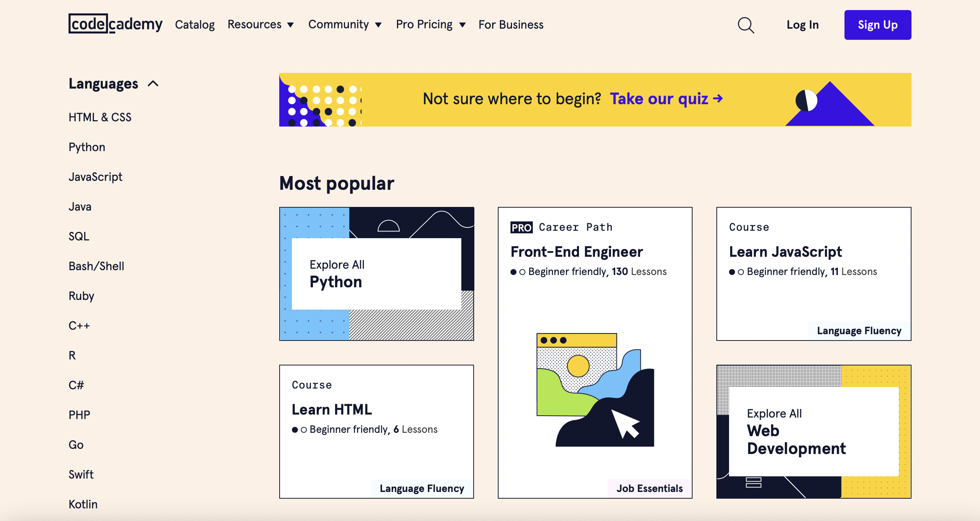Screen dimensions: 980x521
Task: Expand the Community dropdown
Action: coord(345,25)
